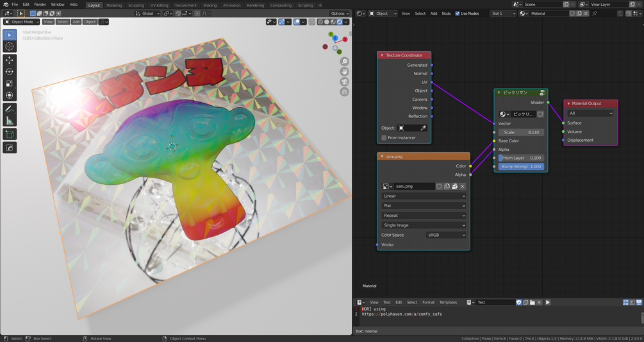644x342 pixels.
Task: Adjust Prism Layer 0.100 slider
Action: point(521,158)
